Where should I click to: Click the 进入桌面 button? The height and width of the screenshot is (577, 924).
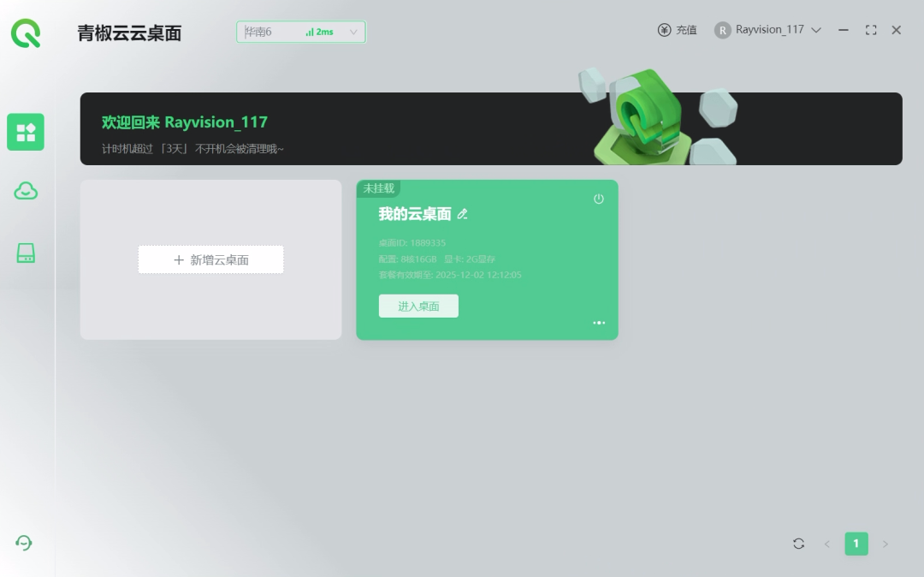click(418, 306)
